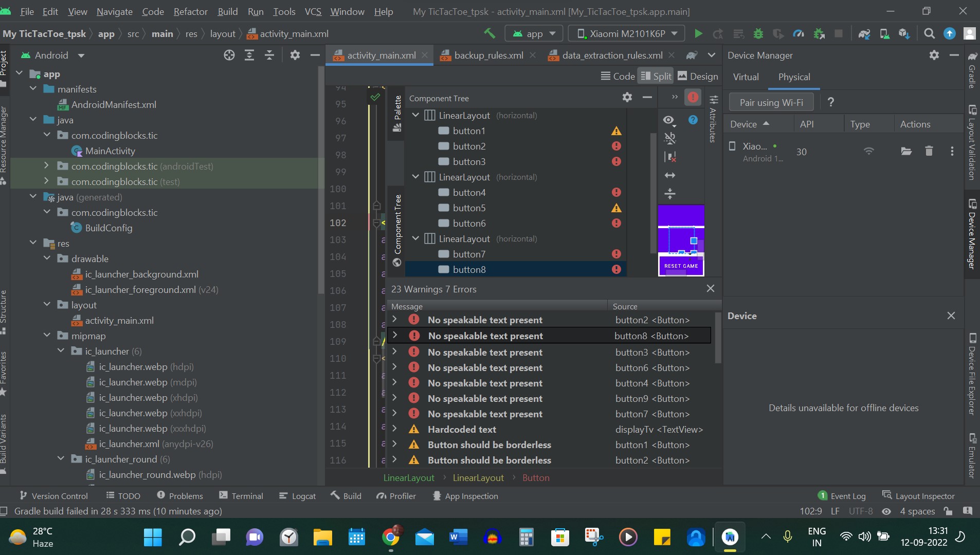
Task: Click the trash icon for Xiaomi device
Action: click(x=929, y=151)
